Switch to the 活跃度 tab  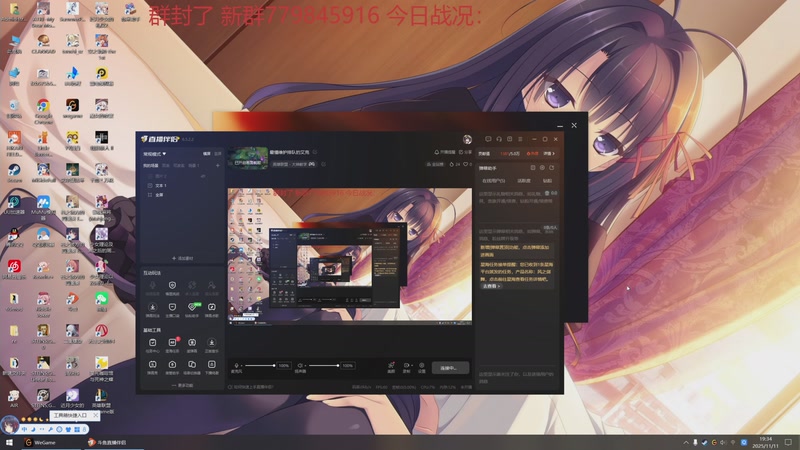(x=523, y=181)
